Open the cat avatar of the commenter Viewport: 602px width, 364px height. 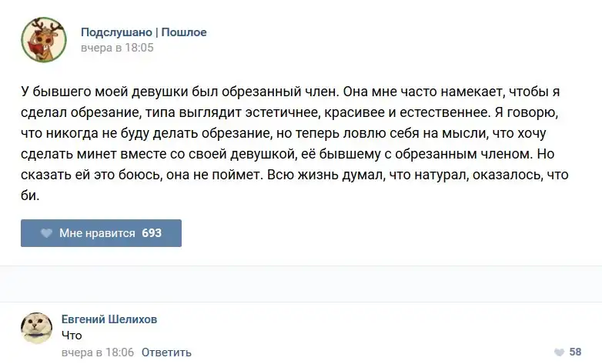[35, 327]
